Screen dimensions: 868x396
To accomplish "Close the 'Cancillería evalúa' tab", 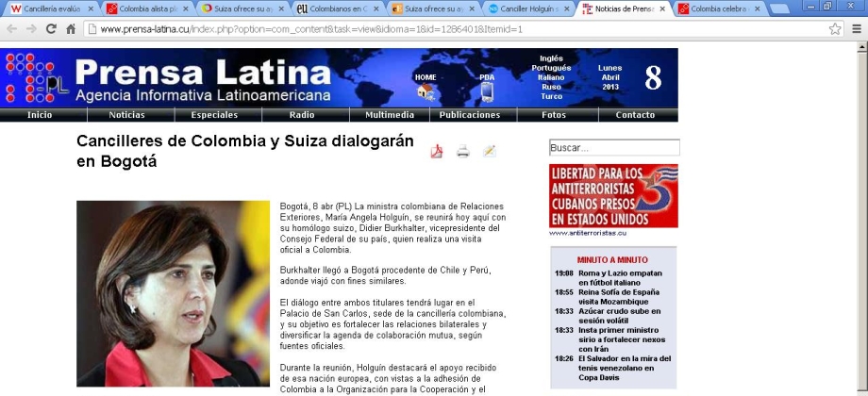I will [91, 8].
